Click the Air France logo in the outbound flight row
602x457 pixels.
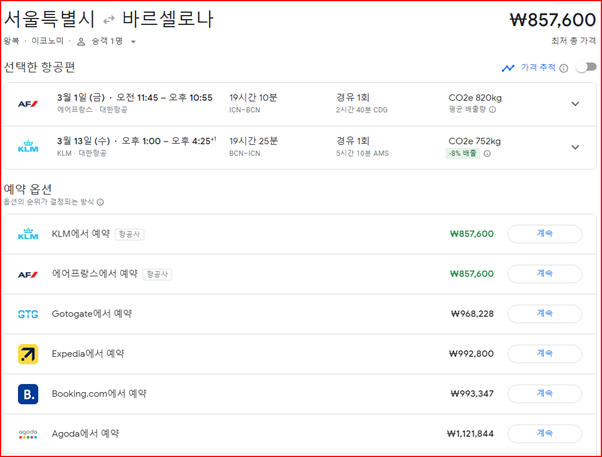tap(28, 104)
